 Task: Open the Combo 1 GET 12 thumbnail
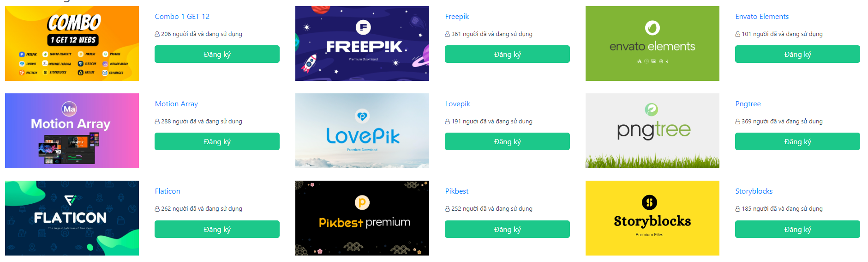pos(72,43)
